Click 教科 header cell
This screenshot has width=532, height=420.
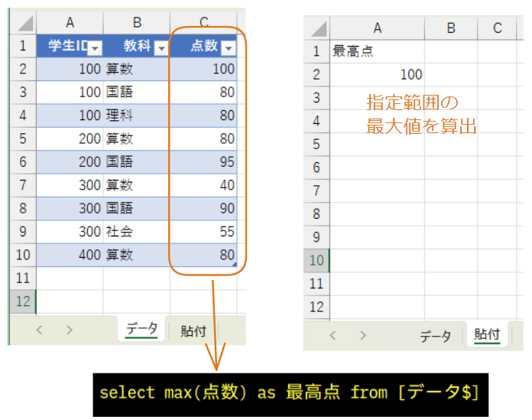click(136, 46)
